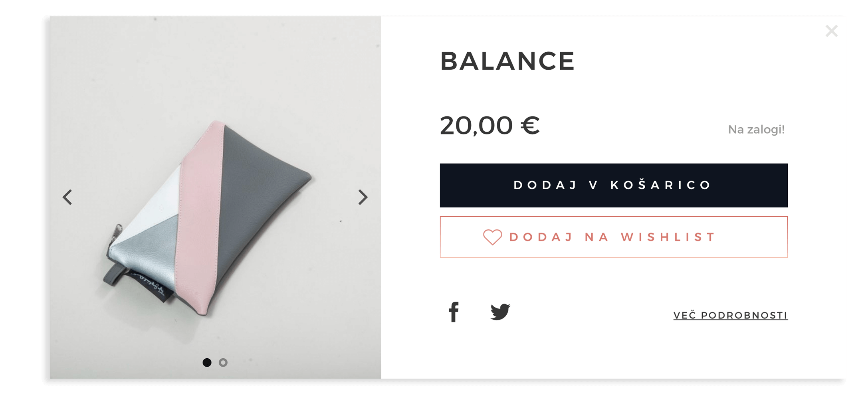Click the Na zalogi! stock label
This screenshot has height=395, width=868.
pos(756,130)
